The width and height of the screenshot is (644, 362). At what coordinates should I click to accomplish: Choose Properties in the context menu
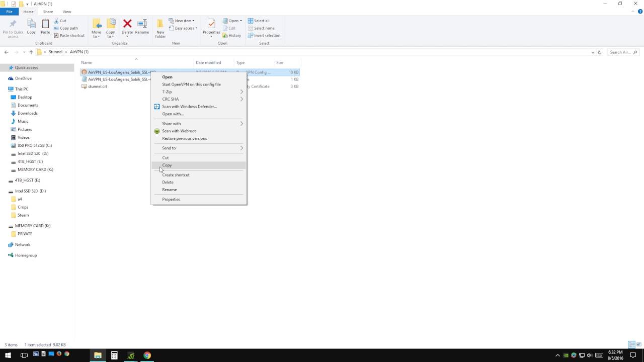(199, 200)
